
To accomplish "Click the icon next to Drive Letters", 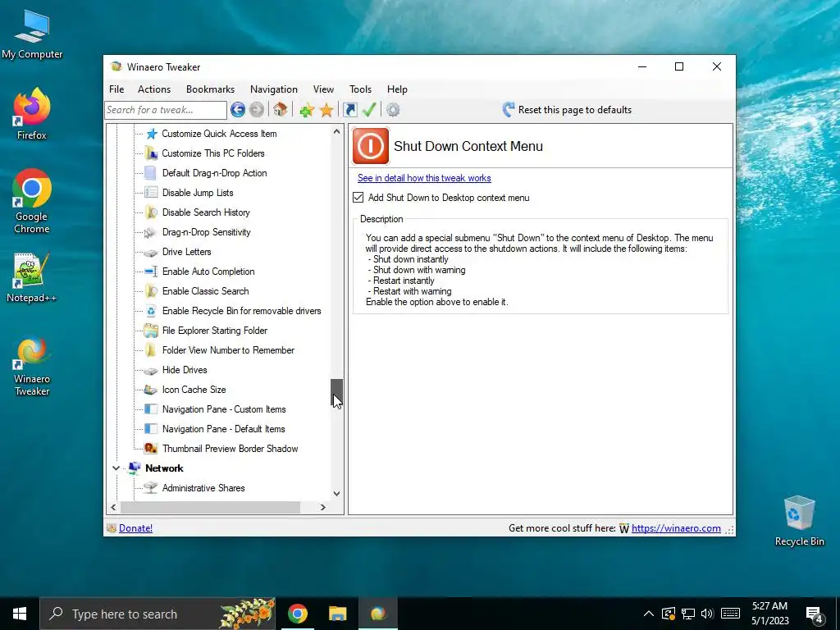I will coord(151,252).
